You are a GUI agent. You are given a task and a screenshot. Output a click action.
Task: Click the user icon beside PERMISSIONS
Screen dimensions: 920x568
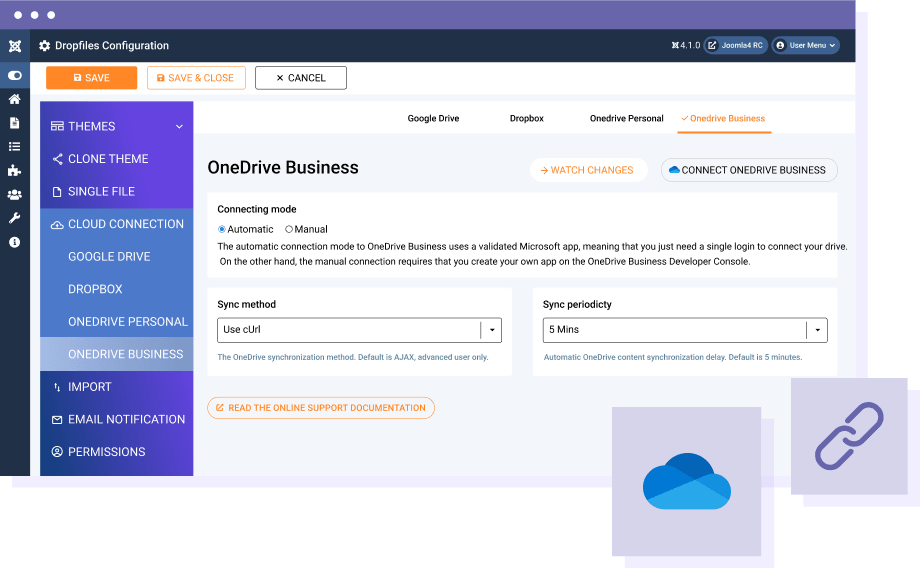(57, 452)
